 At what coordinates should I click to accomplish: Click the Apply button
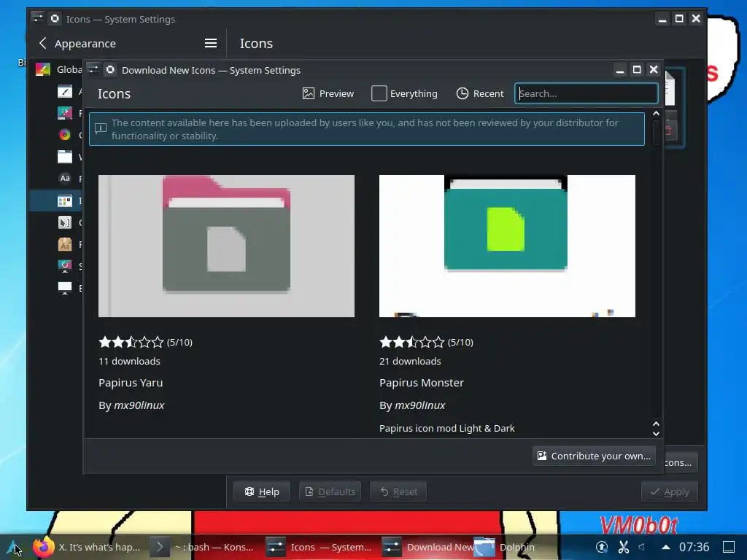tap(670, 491)
